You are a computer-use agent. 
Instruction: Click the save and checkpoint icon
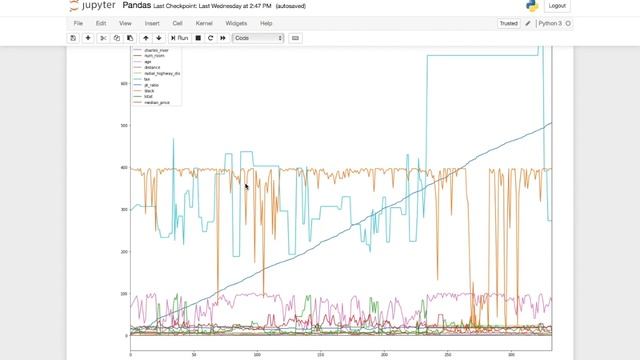[73, 38]
